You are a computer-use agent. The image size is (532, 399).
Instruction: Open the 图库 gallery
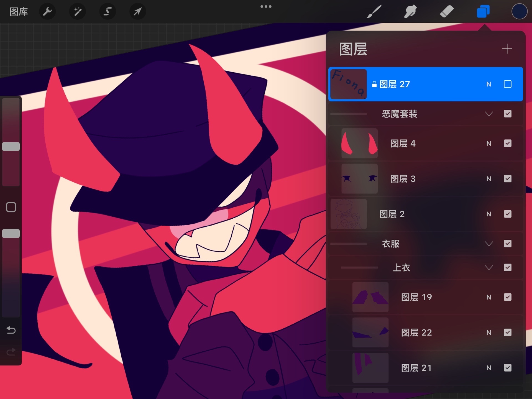point(19,12)
